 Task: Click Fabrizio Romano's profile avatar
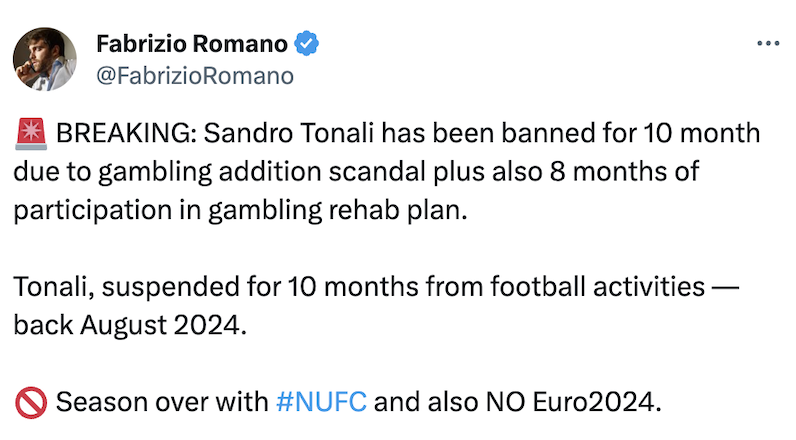(x=45, y=59)
